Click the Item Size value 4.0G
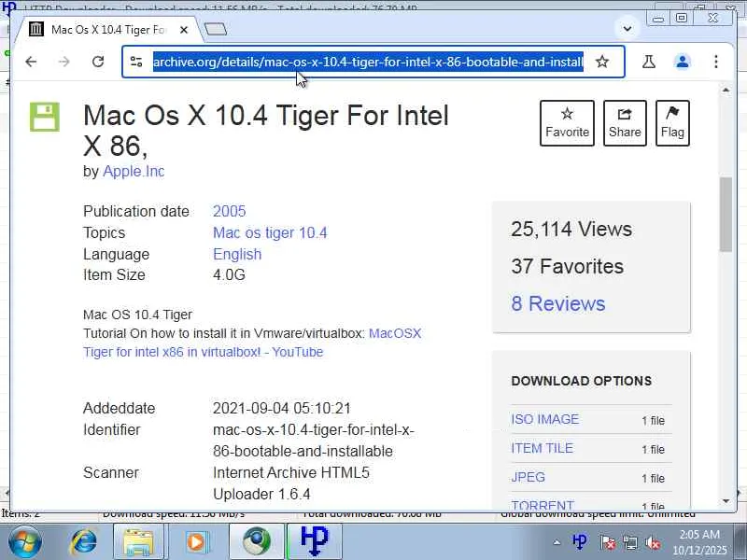This screenshot has height=560, width=747. (229, 274)
